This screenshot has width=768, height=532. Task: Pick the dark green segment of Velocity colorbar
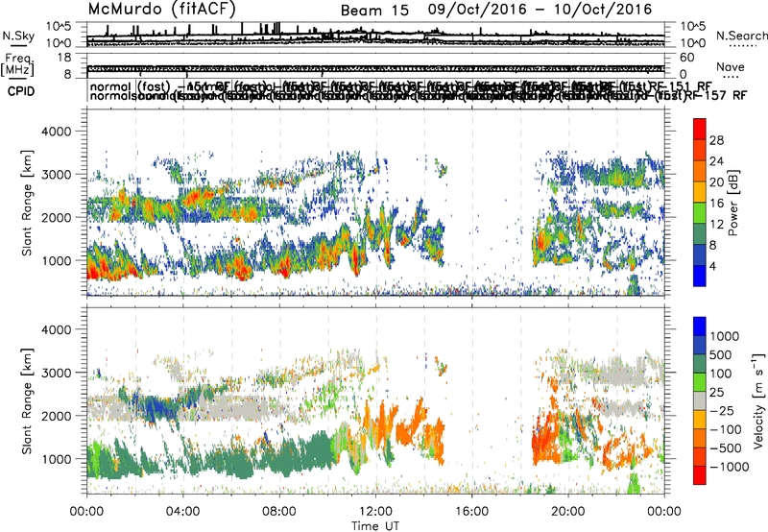click(x=700, y=364)
